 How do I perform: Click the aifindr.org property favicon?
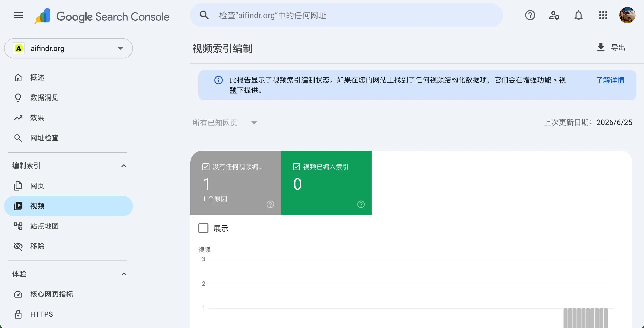tap(19, 48)
